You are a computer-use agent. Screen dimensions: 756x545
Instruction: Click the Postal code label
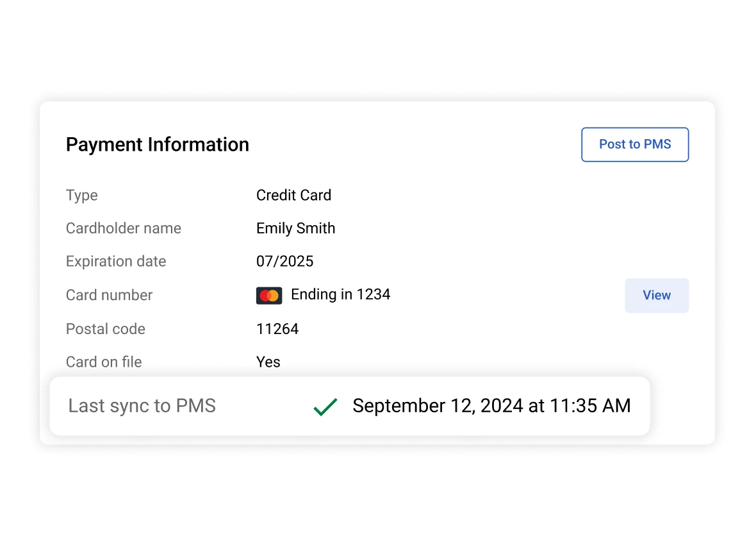(105, 328)
